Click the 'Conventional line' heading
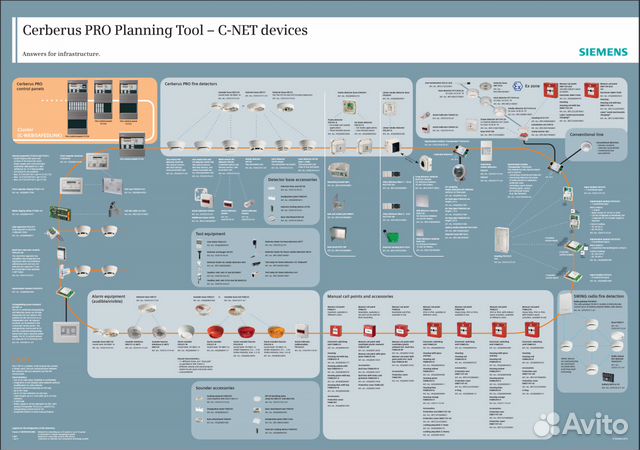Viewport: 640px width, 450px height. (x=587, y=134)
